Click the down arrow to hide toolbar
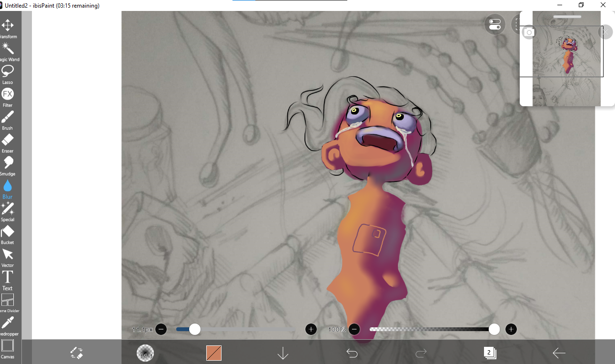 coord(283,353)
